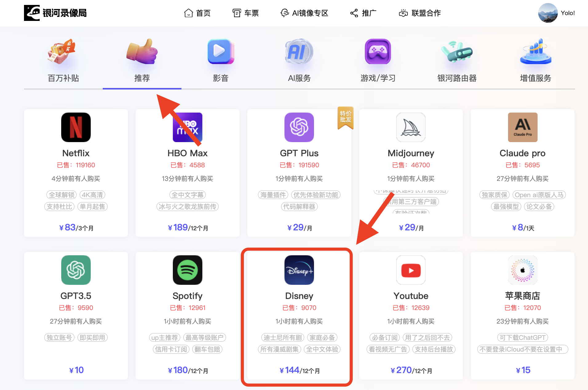
Task: Open the Claude pro product title
Action: pyautogui.click(x=522, y=153)
